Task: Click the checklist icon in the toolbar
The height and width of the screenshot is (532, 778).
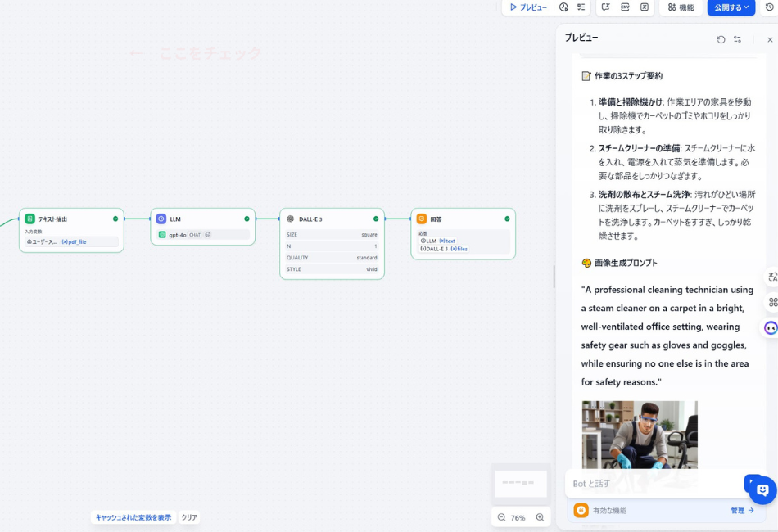Action: click(580, 7)
